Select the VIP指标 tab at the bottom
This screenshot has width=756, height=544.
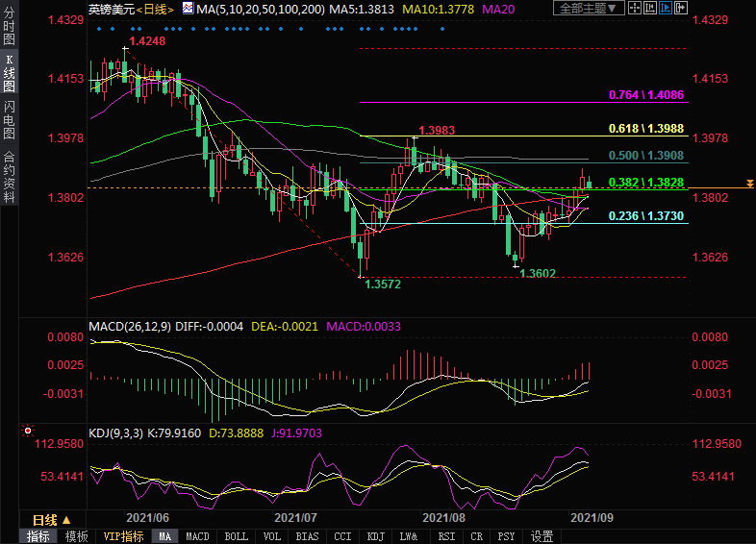pyautogui.click(x=122, y=536)
